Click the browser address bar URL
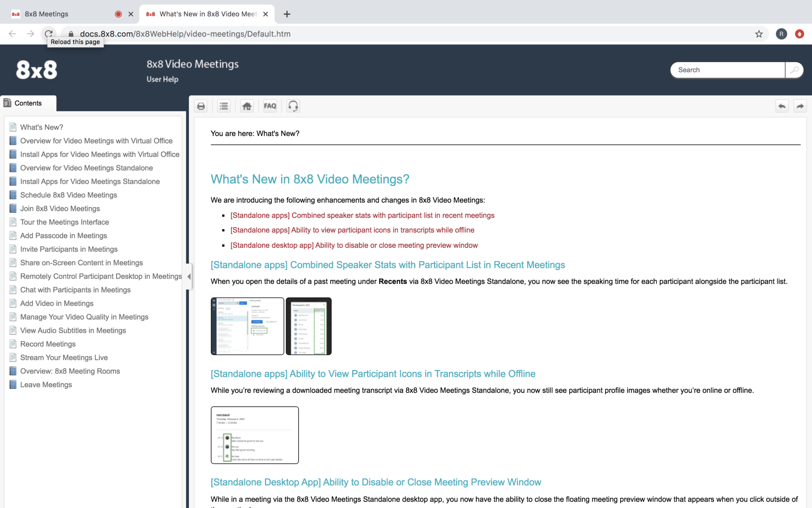The image size is (812, 508). point(185,34)
